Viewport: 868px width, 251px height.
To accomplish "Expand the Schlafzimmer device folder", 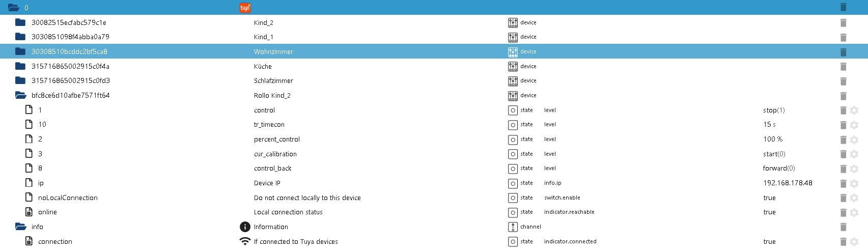I will pyautogui.click(x=20, y=81).
